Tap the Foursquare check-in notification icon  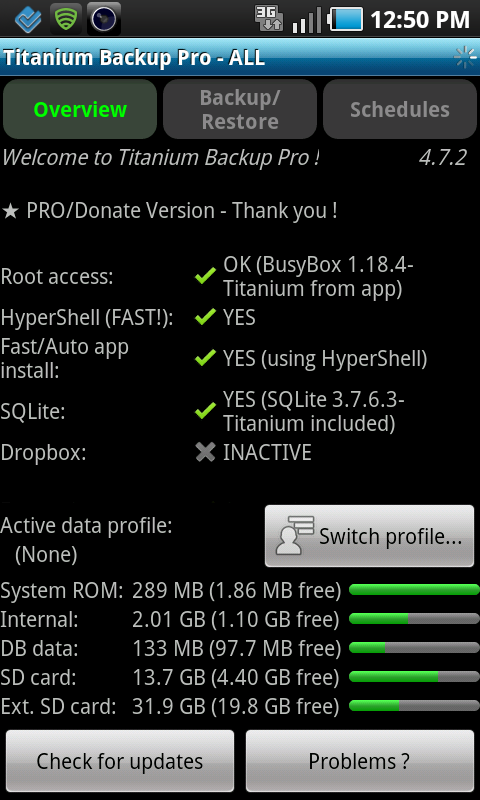[28, 19]
